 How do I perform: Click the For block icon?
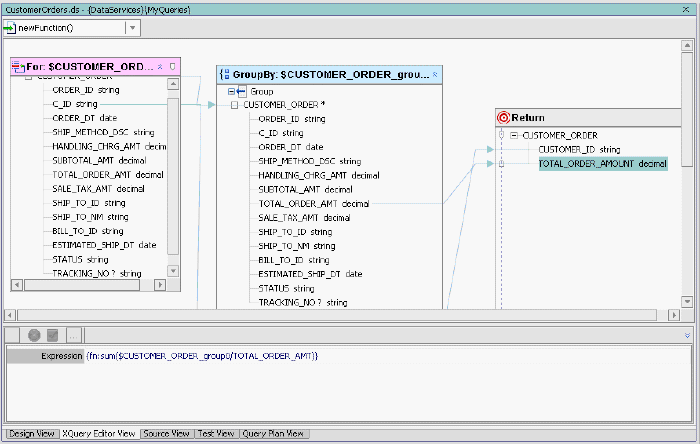(x=18, y=67)
